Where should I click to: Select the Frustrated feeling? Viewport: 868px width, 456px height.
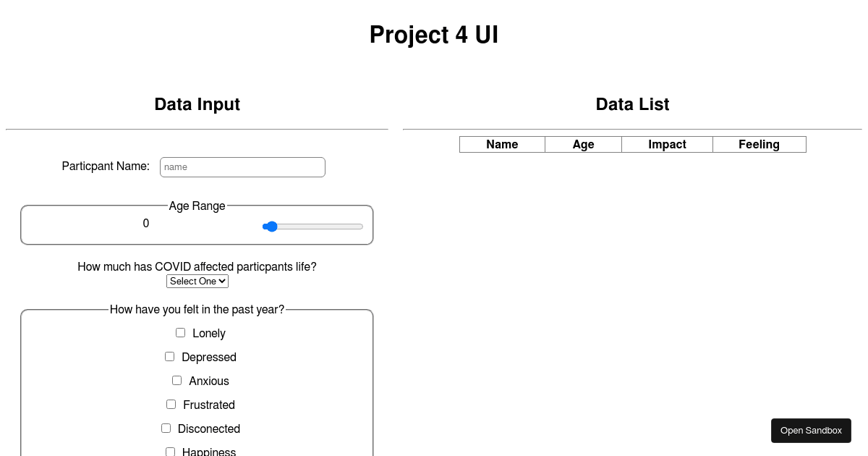(171, 404)
